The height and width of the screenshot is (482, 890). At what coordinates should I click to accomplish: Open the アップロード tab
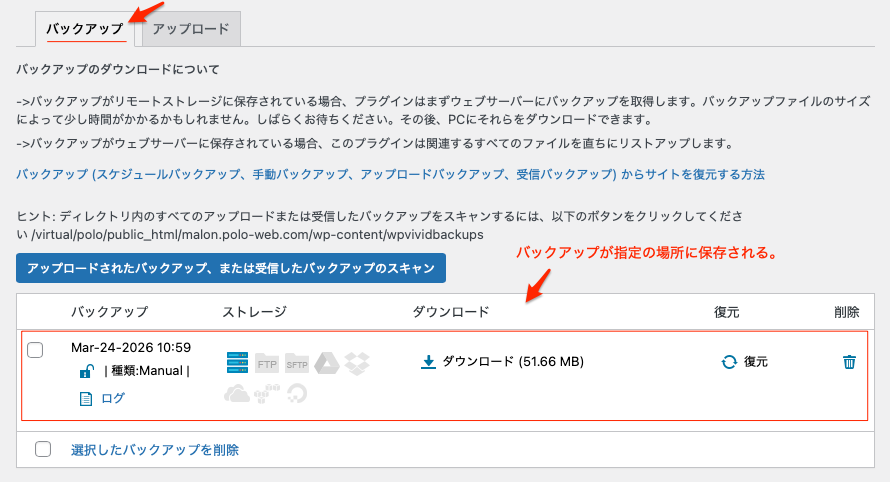tap(191, 29)
